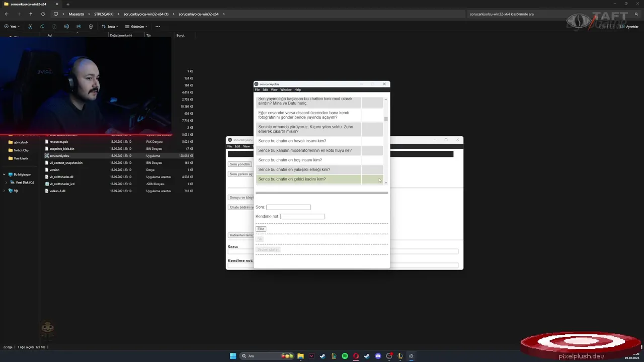The width and height of the screenshot is (644, 362).
Task: Select the vulkan-1.dll file
Action: point(119,191)
